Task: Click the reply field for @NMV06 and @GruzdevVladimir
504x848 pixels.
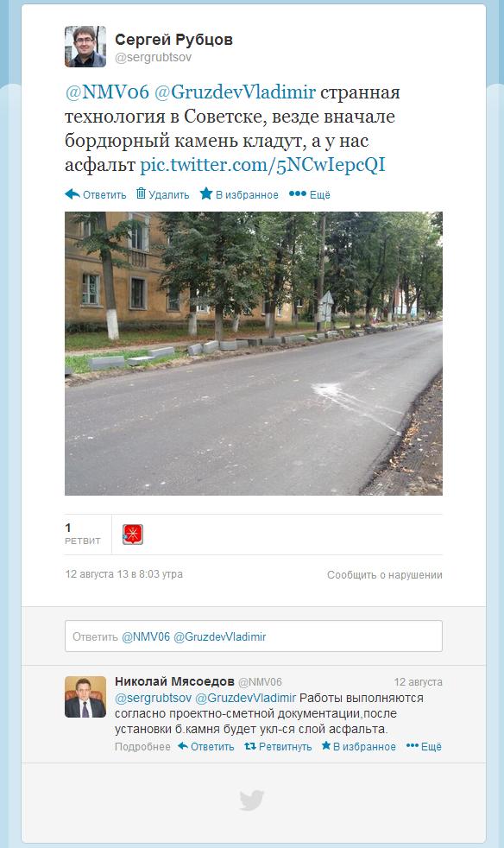Action: point(254,636)
